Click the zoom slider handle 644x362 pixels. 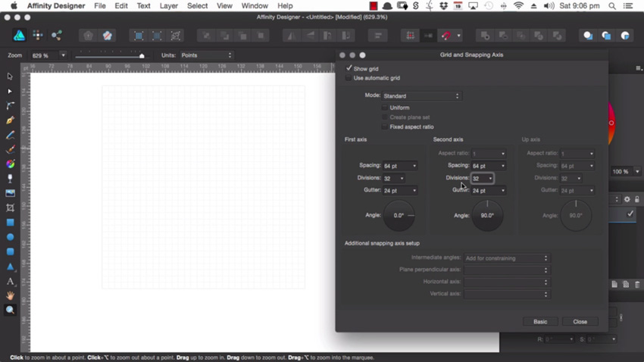point(142,56)
